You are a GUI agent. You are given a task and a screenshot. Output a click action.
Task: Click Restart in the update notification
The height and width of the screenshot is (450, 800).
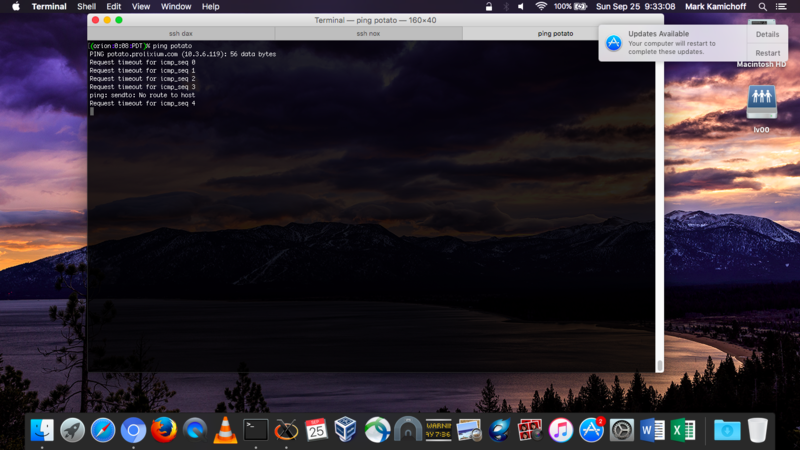coord(768,53)
